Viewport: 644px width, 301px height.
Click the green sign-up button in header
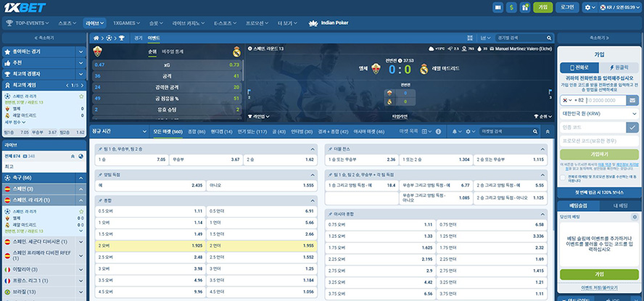point(543,7)
